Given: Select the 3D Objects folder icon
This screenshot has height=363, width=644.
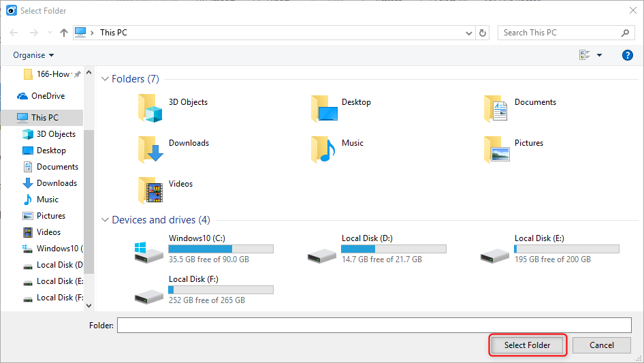Looking at the screenshot, I should tap(150, 108).
